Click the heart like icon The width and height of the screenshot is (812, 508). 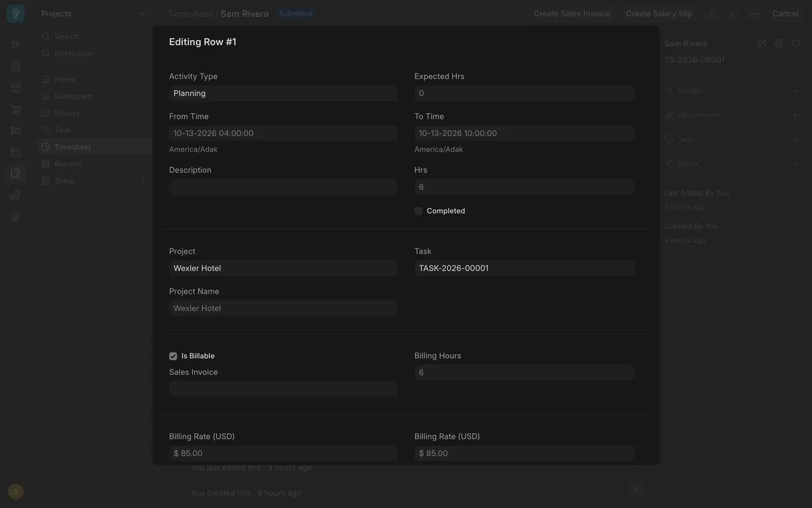(796, 43)
